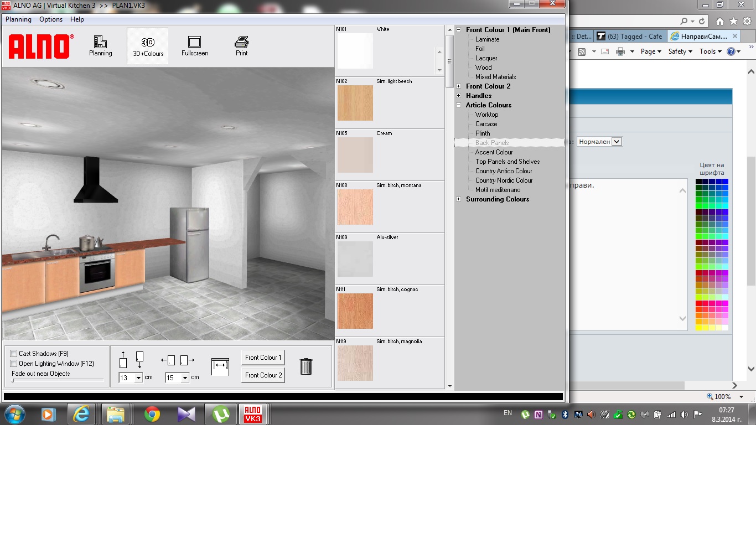The image size is (756, 538).
Task: Open Google Chrome from the taskbar
Action: click(152, 414)
